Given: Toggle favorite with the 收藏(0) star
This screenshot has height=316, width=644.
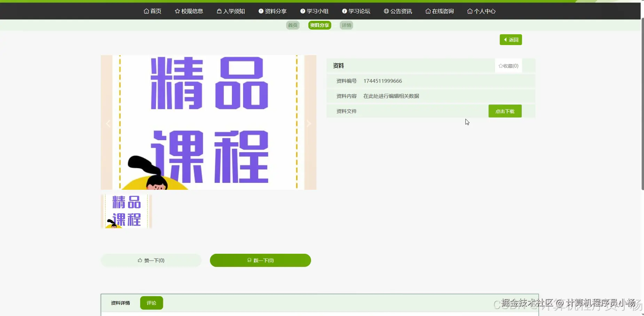Looking at the screenshot, I should point(508,66).
